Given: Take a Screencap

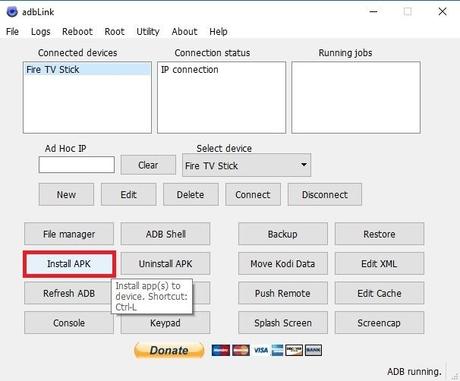Looking at the screenshot, I should pos(379,323).
